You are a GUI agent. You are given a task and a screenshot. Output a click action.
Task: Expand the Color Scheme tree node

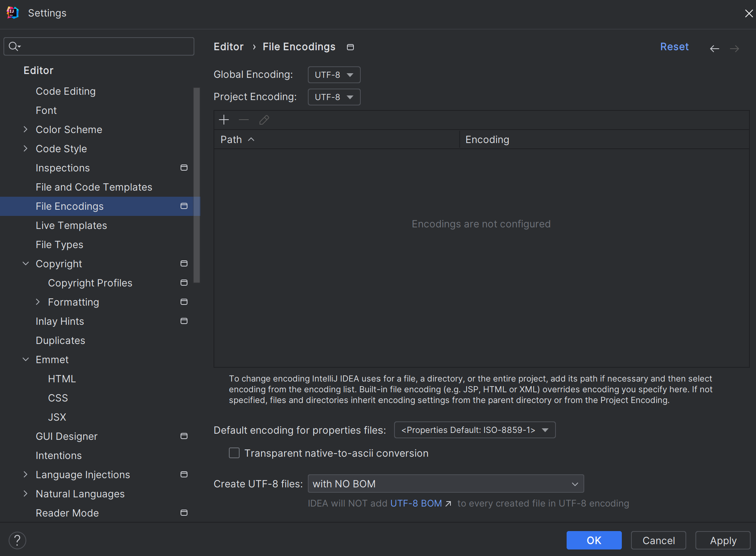point(26,129)
